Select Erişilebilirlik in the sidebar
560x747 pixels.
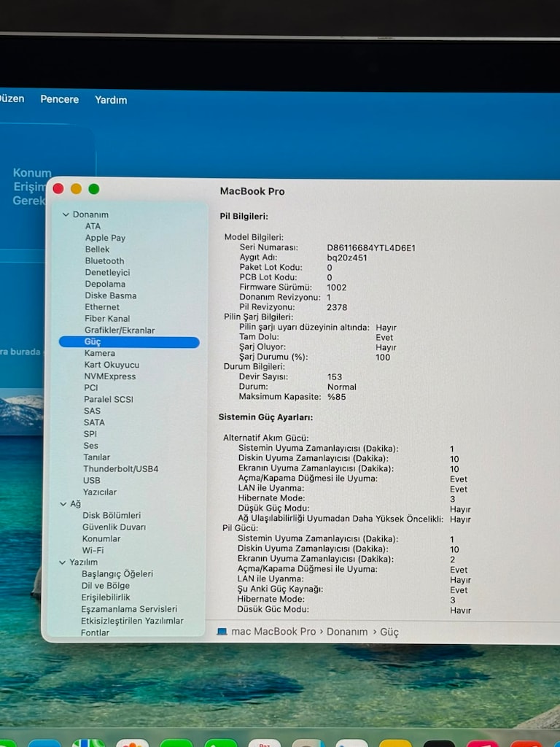click(x=106, y=597)
